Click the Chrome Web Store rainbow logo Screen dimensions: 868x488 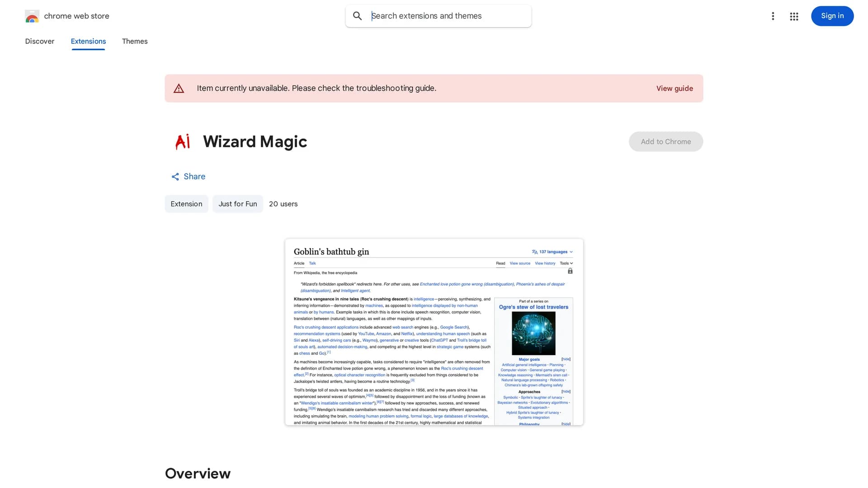point(32,16)
